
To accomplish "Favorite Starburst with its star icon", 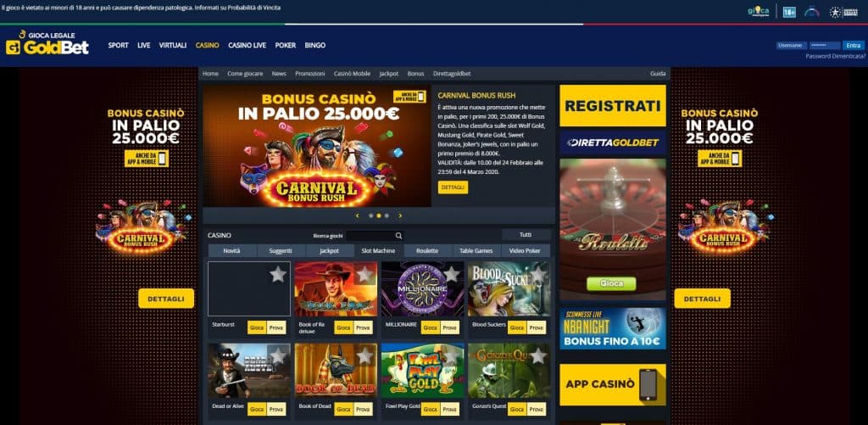I will coord(278,274).
